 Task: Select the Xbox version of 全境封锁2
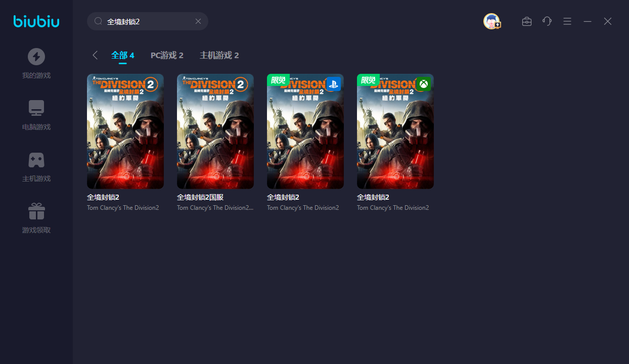pos(395,131)
